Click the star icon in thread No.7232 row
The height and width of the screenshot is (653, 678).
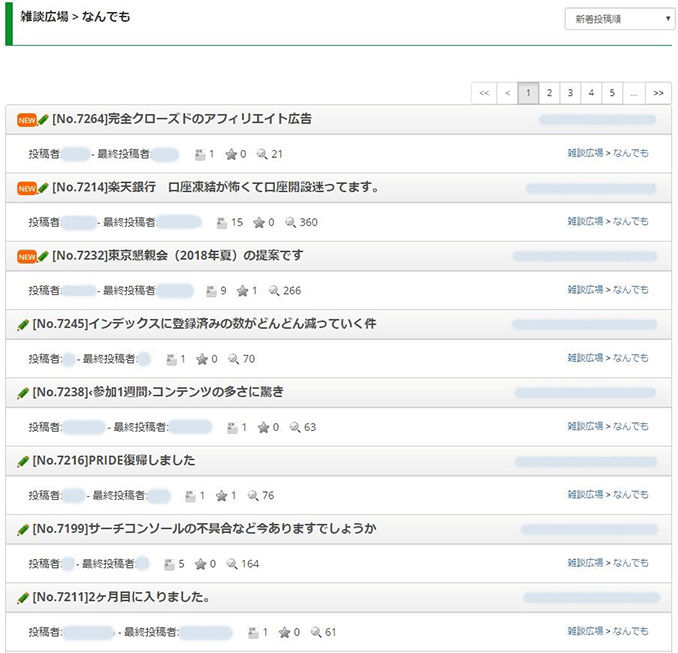click(x=242, y=291)
